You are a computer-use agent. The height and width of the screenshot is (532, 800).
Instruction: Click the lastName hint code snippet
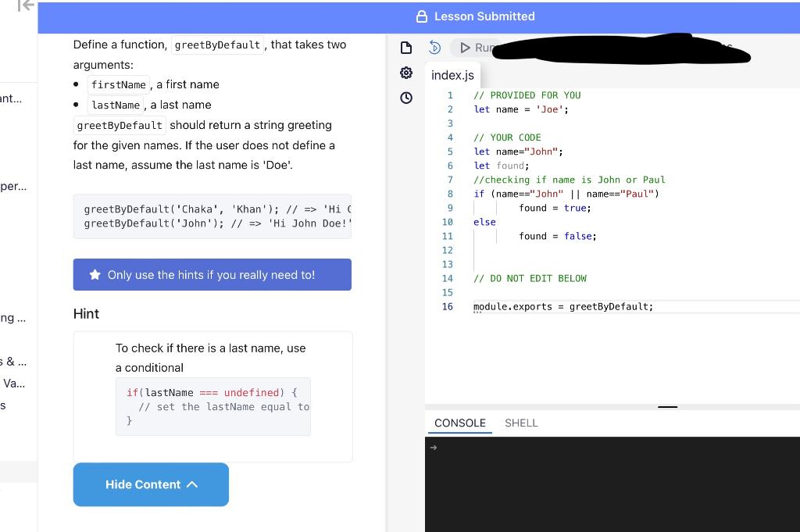tap(212, 406)
